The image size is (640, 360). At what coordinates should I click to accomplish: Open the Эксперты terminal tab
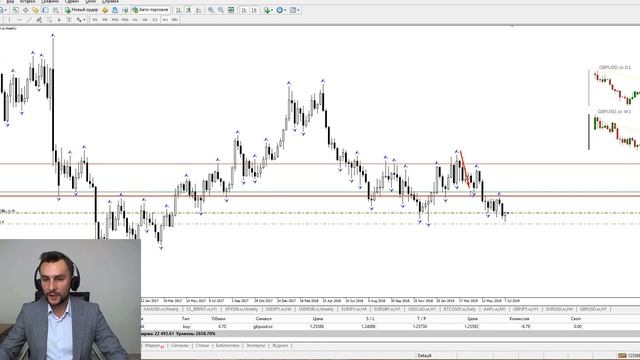256,346
